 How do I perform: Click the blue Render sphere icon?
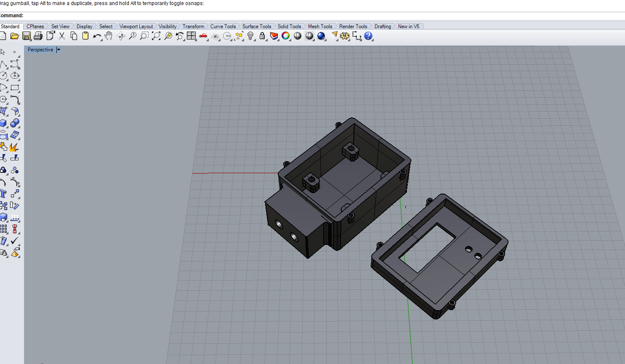[322, 36]
